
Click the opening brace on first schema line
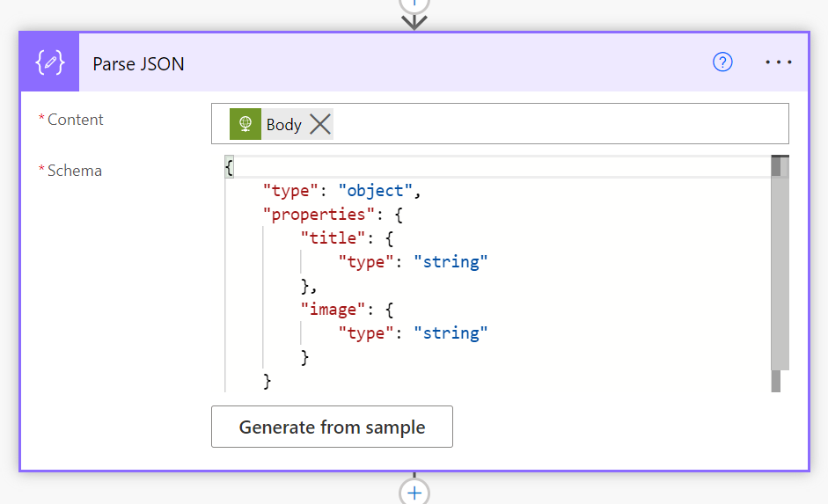click(x=230, y=167)
